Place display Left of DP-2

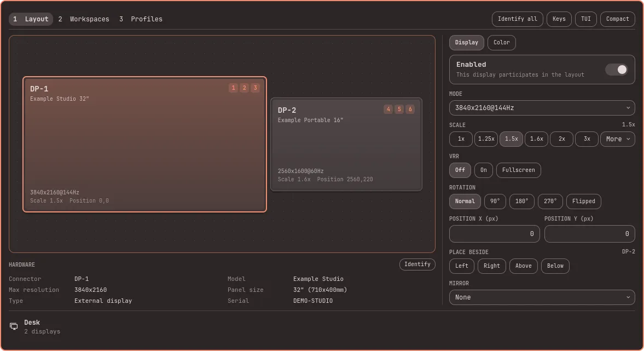click(462, 266)
